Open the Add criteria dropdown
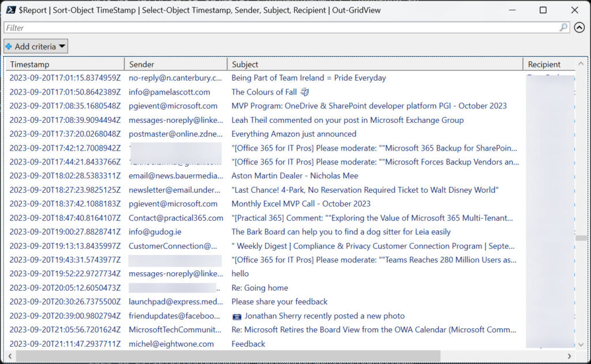Viewport: 591px width, 364px height. (x=36, y=46)
